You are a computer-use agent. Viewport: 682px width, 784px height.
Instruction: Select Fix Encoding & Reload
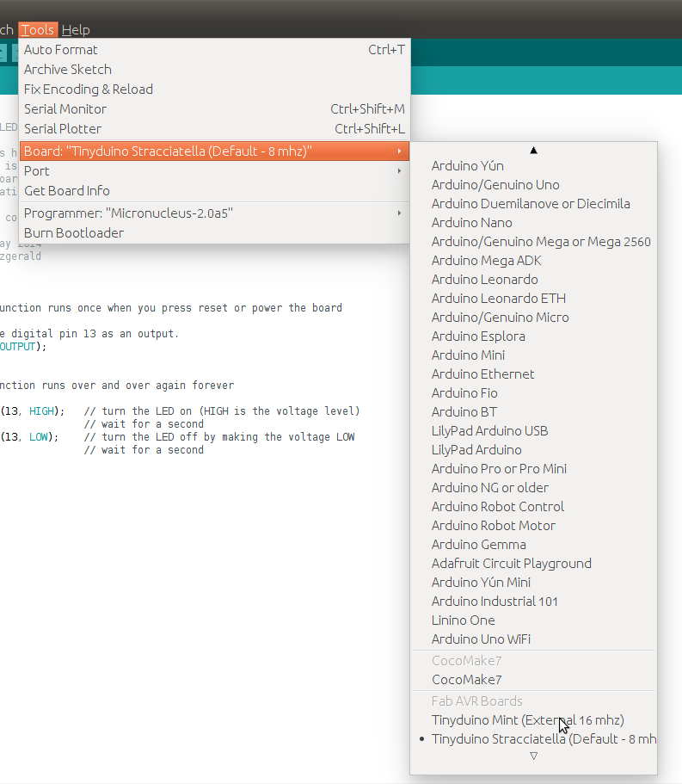[215, 90]
